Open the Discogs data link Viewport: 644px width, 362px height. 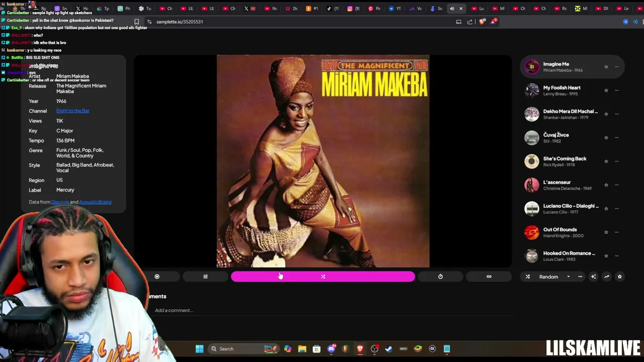point(60,202)
